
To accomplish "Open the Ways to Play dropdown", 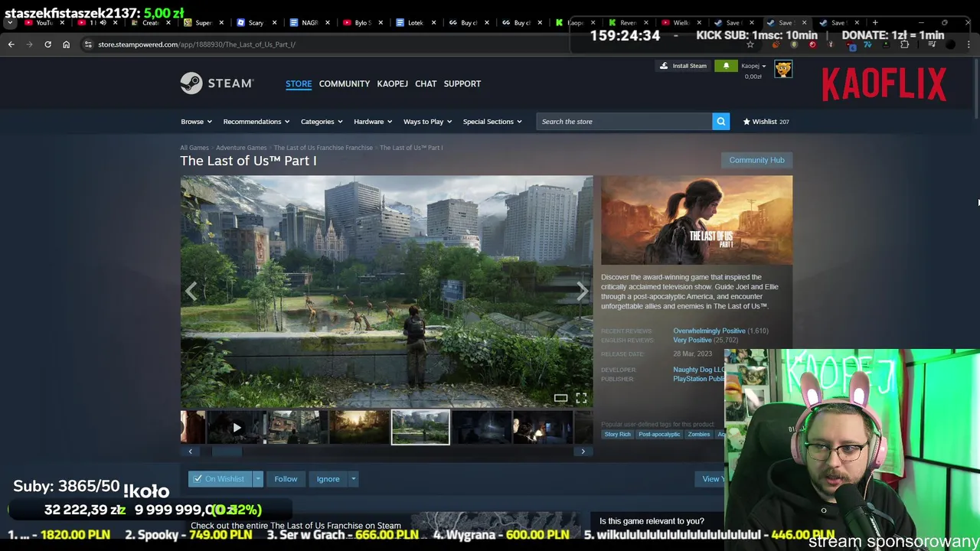I will pyautogui.click(x=427, y=122).
